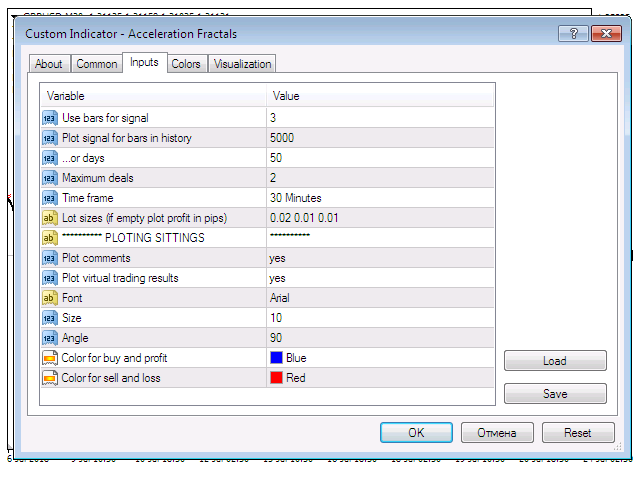
Task: Click the string icon beside PLOTING SITTINGS
Action: click(x=49, y=238)
